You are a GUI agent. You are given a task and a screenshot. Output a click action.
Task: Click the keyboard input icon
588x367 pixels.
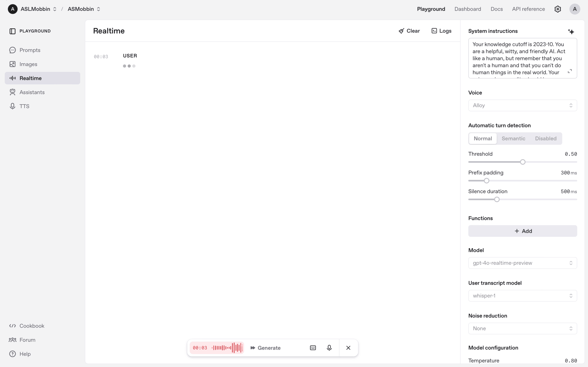313,348
